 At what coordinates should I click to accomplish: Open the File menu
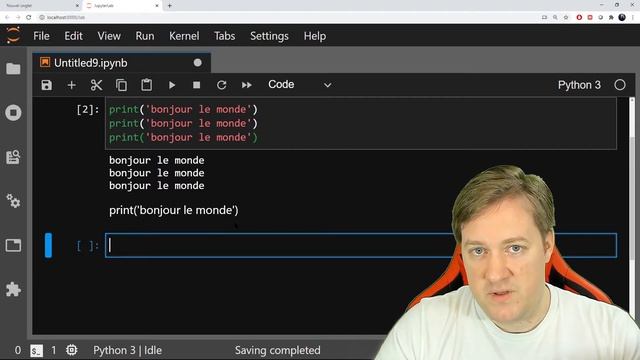point(41,36)
